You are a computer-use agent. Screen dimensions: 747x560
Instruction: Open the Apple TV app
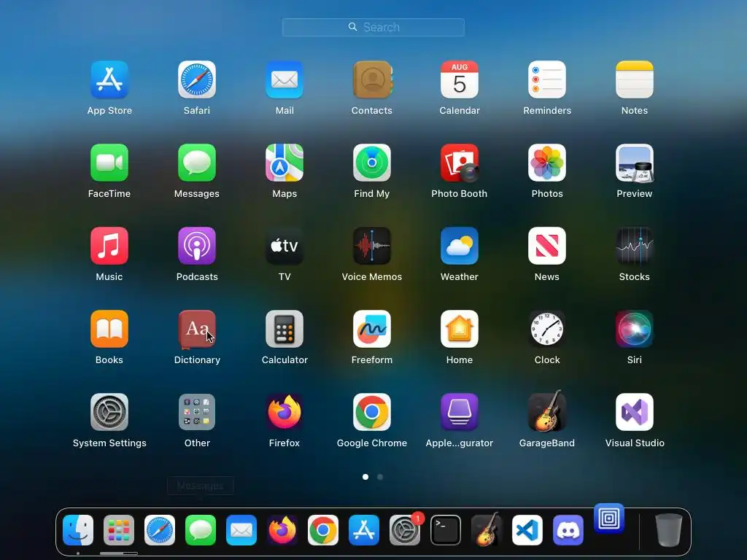click(x=285, y=246)
